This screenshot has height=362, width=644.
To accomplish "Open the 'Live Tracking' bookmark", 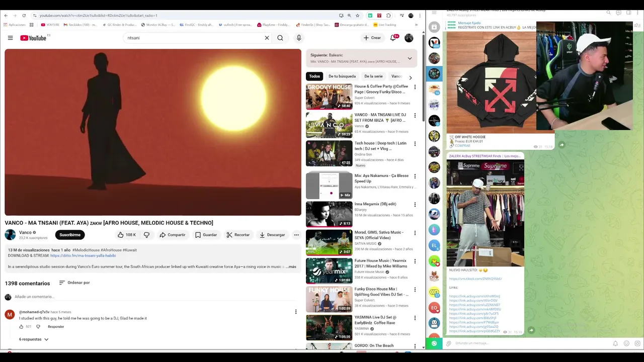I will (x=384, y=25).
